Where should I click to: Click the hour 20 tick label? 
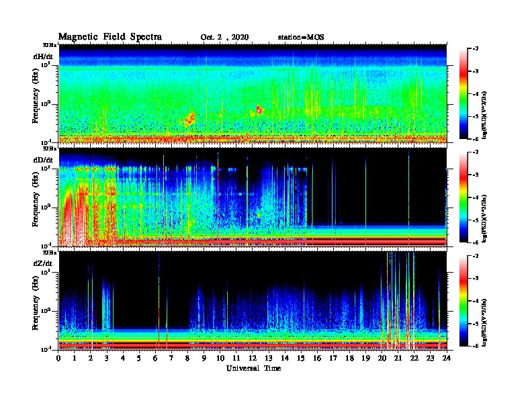[382, 358]
